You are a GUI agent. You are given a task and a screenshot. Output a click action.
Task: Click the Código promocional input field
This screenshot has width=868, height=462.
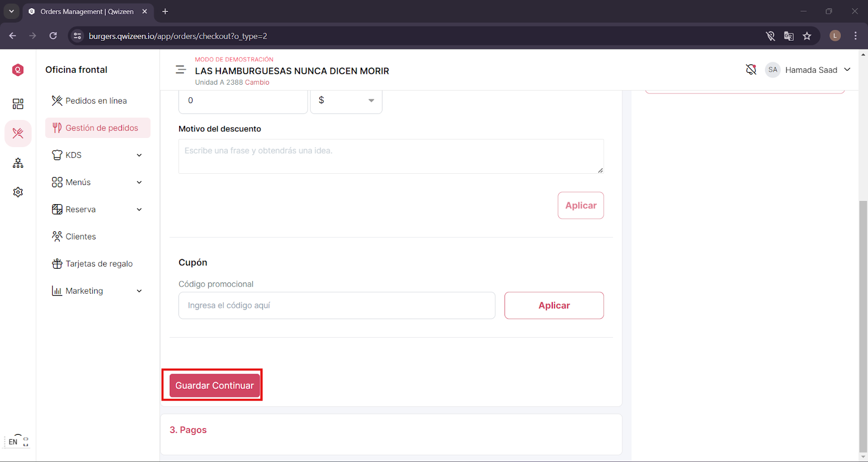[x=337, y=306]
